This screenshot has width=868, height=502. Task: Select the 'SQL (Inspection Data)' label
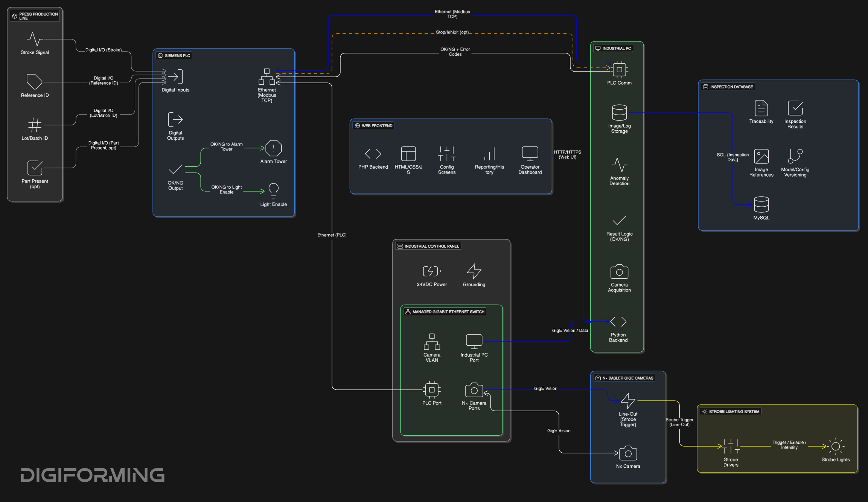pos(733,157)
